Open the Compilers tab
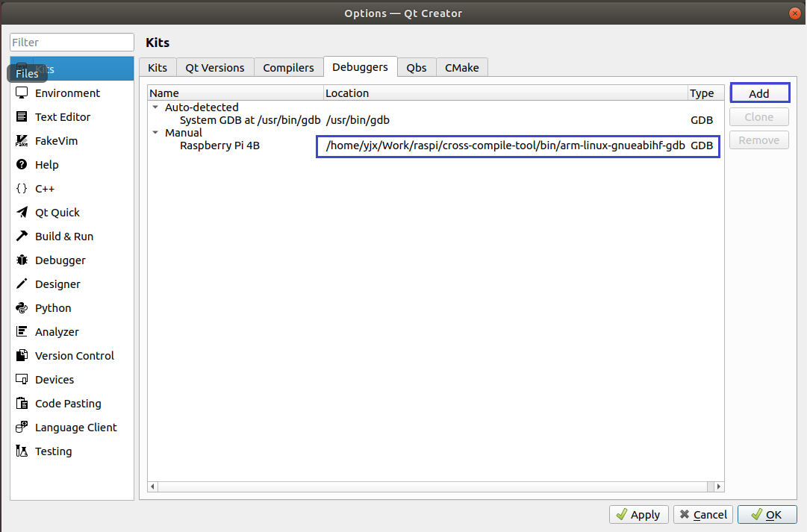Image resolution: width=807 pixels, height=532 pixels. click(288, 67)
